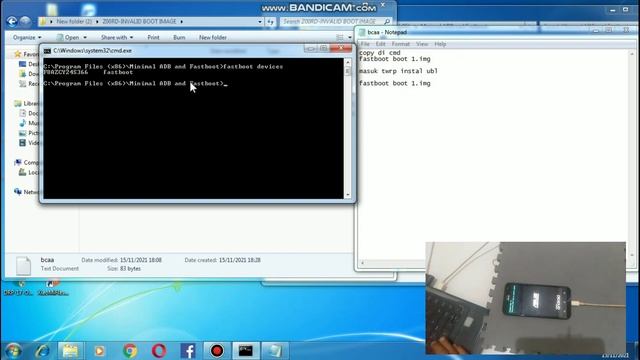Click the Pictures library icon in sidebar

click(x=22, y=133)
